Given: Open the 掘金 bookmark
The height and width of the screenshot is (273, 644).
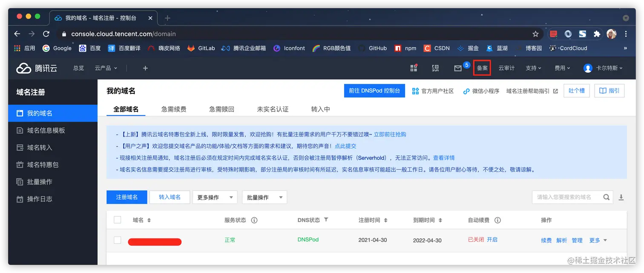Looking at the screenshot, I should tap(468, 48).
